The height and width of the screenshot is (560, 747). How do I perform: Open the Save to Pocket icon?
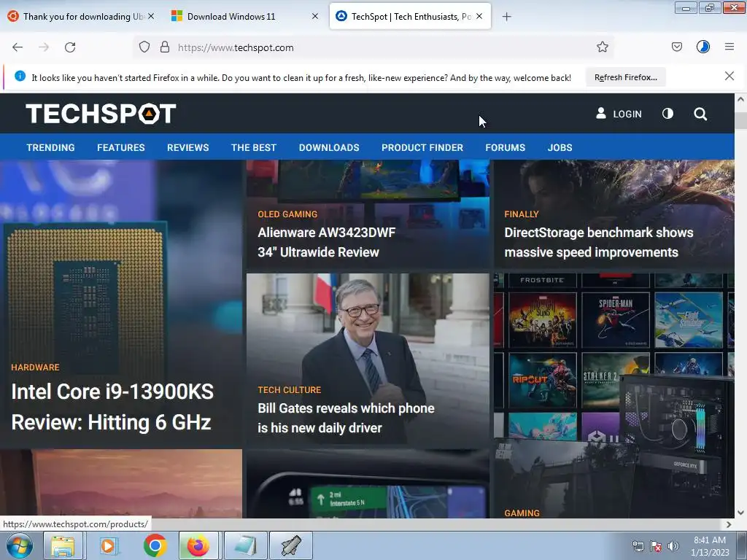click(676, 47)
